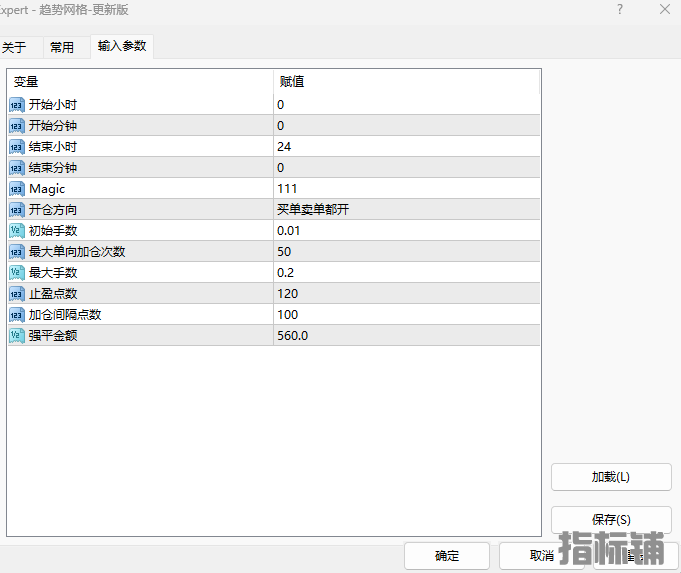681x573 pixels.
Task: Click the integer icon beside Magic
Action: pyautogui.click(x=17, y=189)
